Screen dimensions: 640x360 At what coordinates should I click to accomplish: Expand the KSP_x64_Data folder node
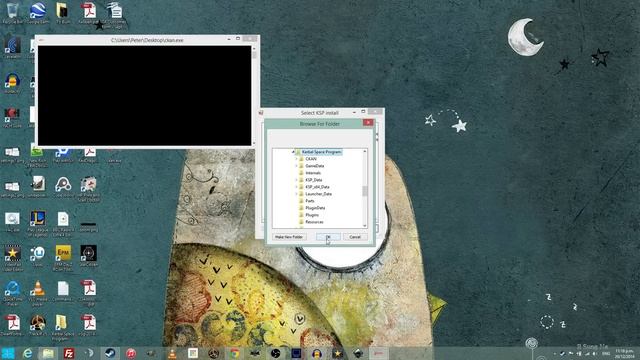coord(297,187)
